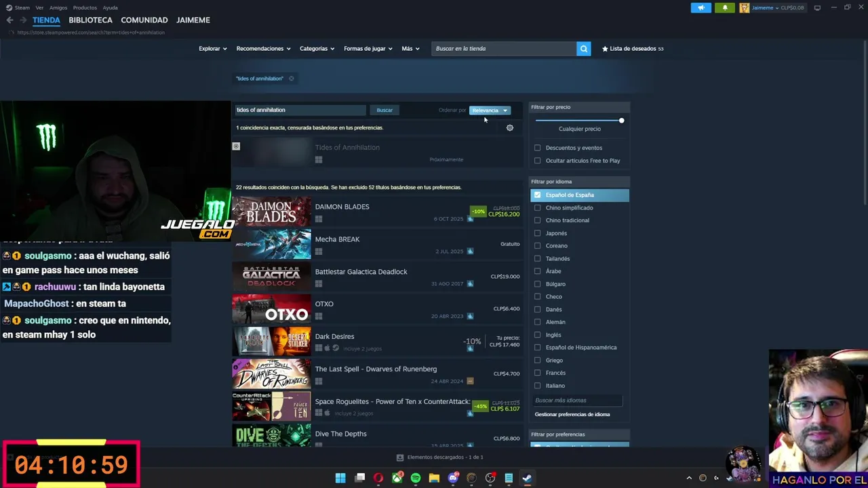Toggle Ocultar artículos Free to Play
The height and width of the screenshot is (488, 868).
click(x=538, y=161)
